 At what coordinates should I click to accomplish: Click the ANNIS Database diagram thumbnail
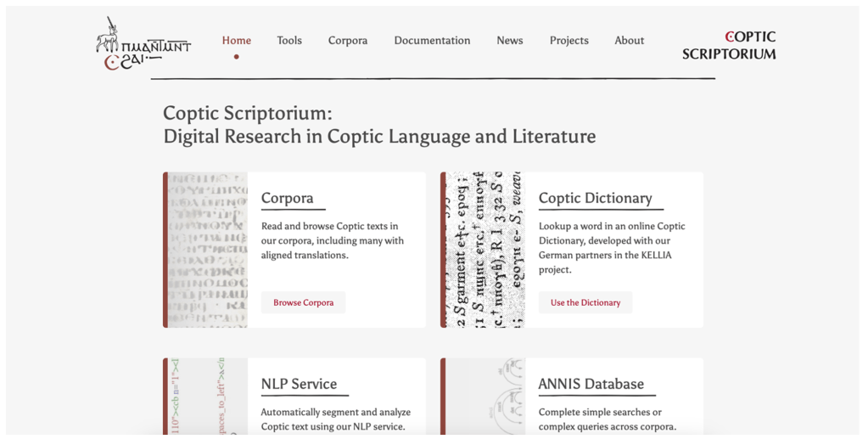coord(485,396)
